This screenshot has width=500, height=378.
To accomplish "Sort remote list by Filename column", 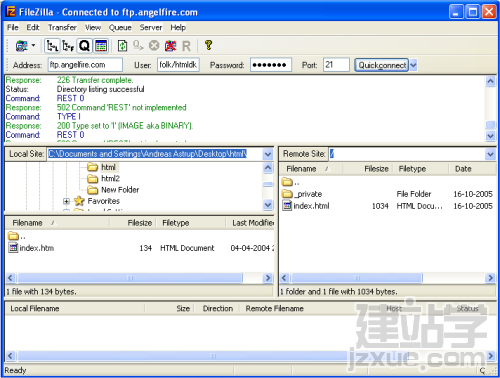I will [x=311, y=169].
